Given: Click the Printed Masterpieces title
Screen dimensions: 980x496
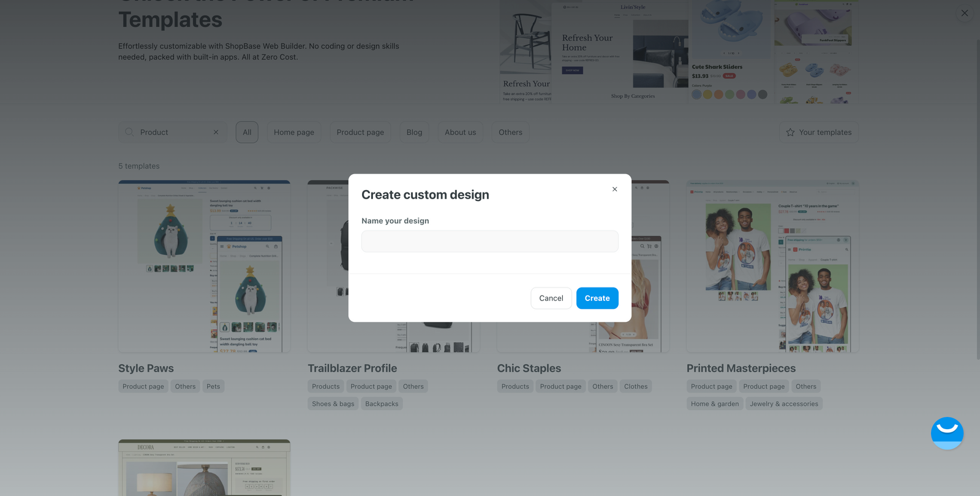Looking at the screenshot, I should [x=741, y=368].
